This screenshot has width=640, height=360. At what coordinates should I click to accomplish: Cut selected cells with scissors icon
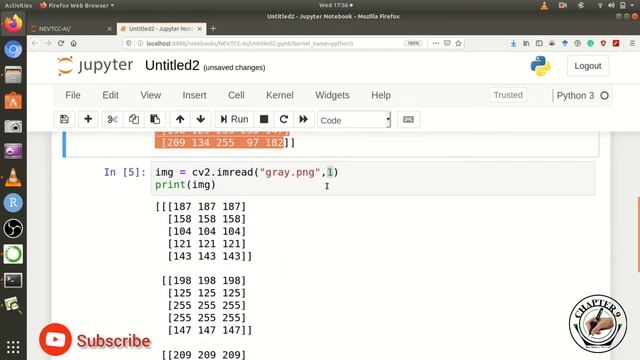(x=112, y=119)
